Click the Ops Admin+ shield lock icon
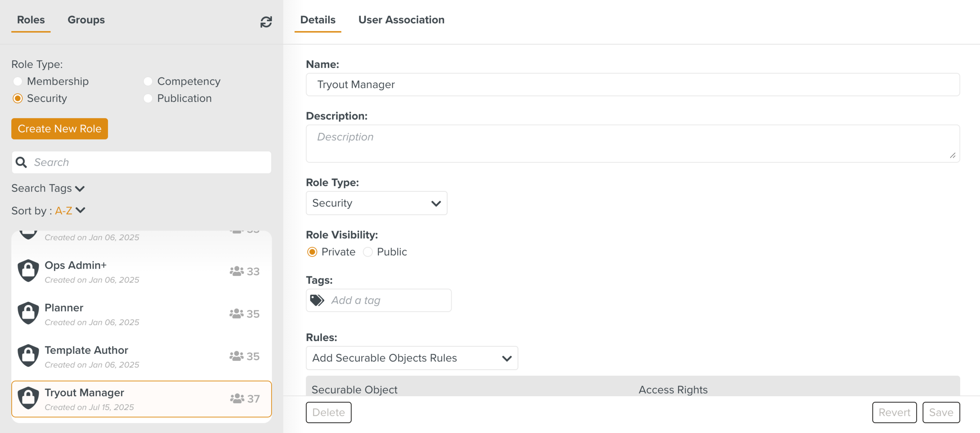Image resolution: width=980 pixels, height=433 pixels. coord(28,271)
